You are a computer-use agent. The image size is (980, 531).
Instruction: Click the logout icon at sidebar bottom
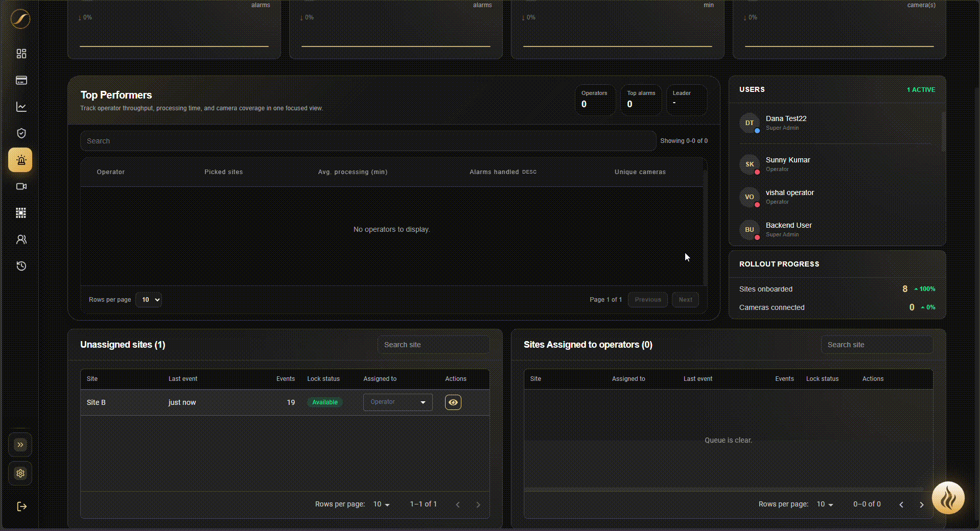pos(21,506)
